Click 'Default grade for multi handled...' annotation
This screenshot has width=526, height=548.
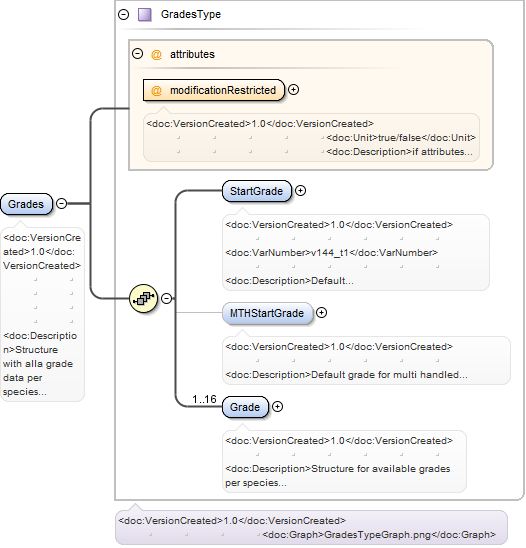346,375
